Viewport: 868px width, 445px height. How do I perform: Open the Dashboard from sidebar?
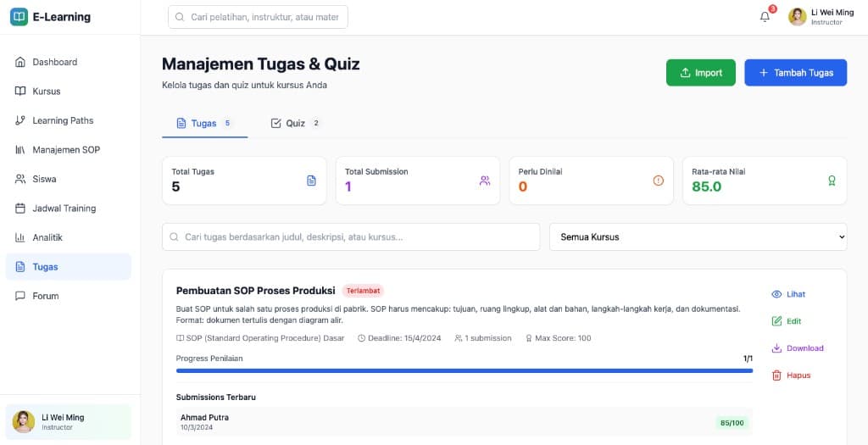[55, 62]
